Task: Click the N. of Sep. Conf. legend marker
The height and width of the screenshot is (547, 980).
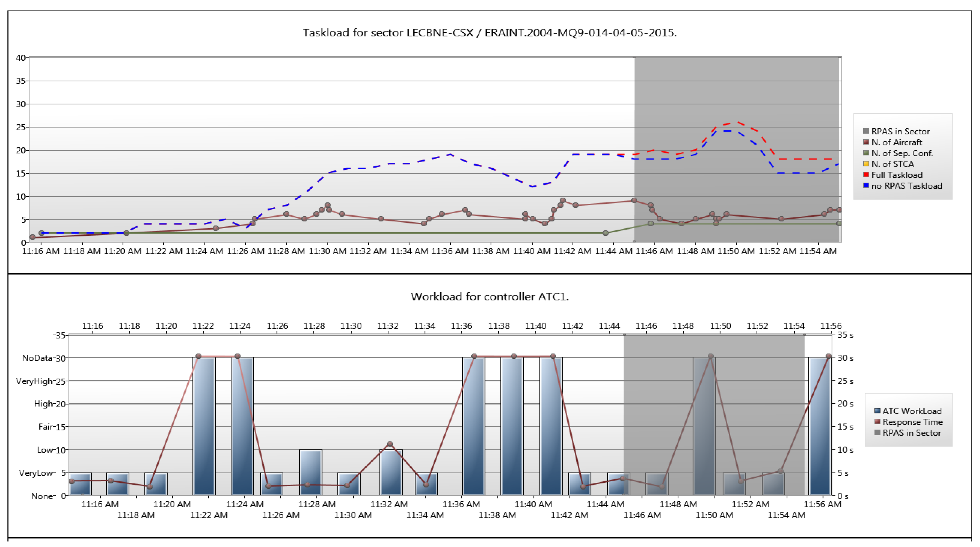Action: coord(866,153)
